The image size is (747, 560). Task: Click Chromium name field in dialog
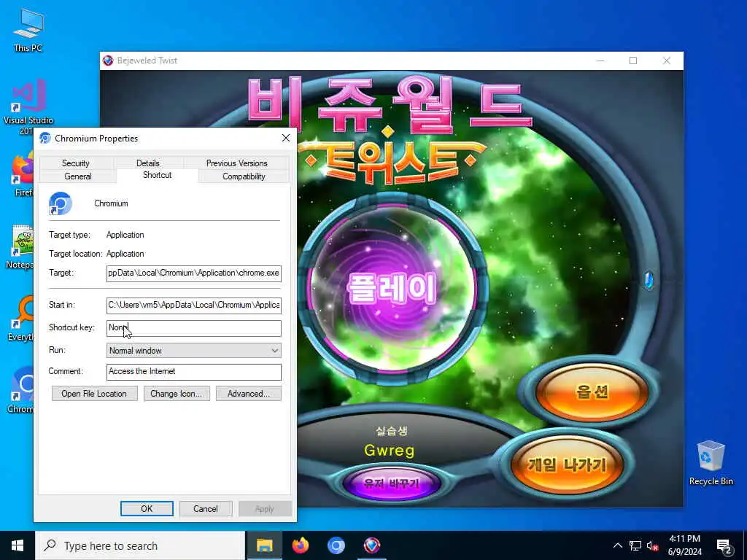111,203
